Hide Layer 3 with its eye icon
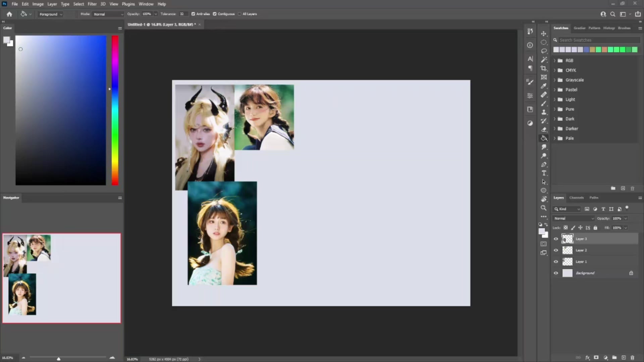644x362 pixels. [556, 239]
